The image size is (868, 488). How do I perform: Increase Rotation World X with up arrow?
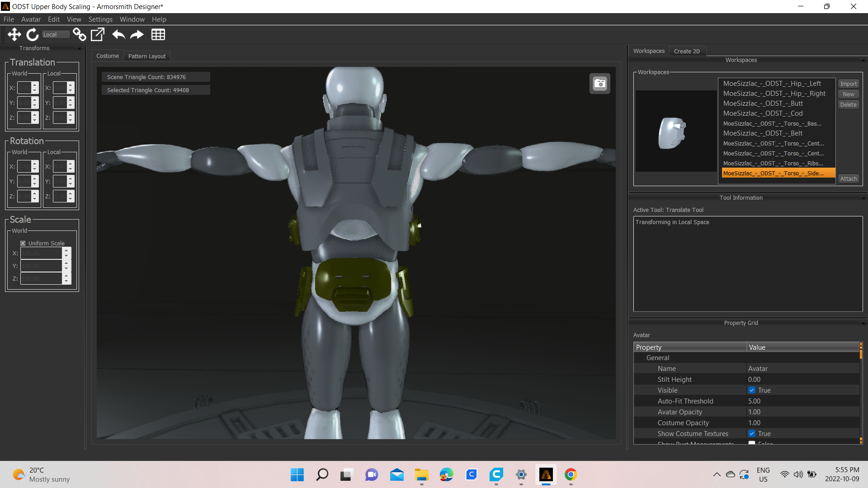coord(35,164)
